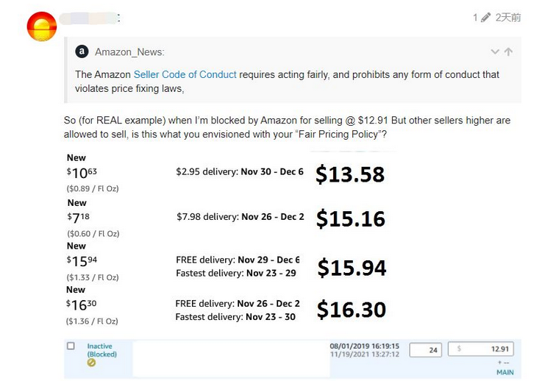This screenshot has width=545, height=392.
Task: Click the poster's sunset avatar icon
Action: (42, 26)
